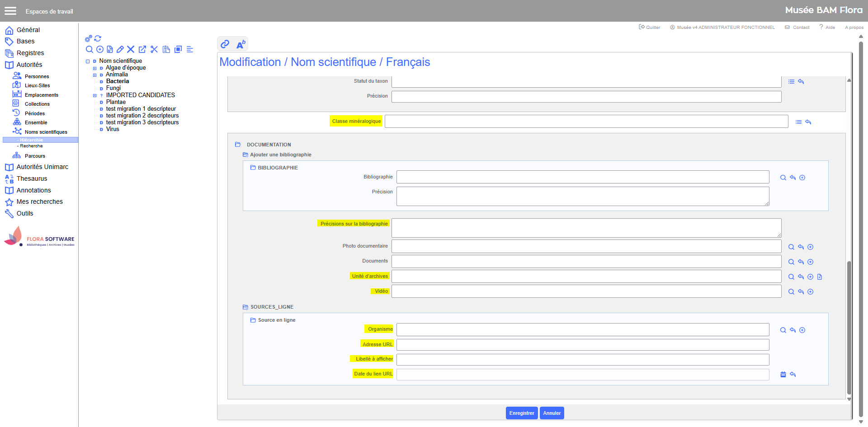This screenshot has height=427, width=868.
Task: Click into the Adresse URL input field
Action: point(582,345)
